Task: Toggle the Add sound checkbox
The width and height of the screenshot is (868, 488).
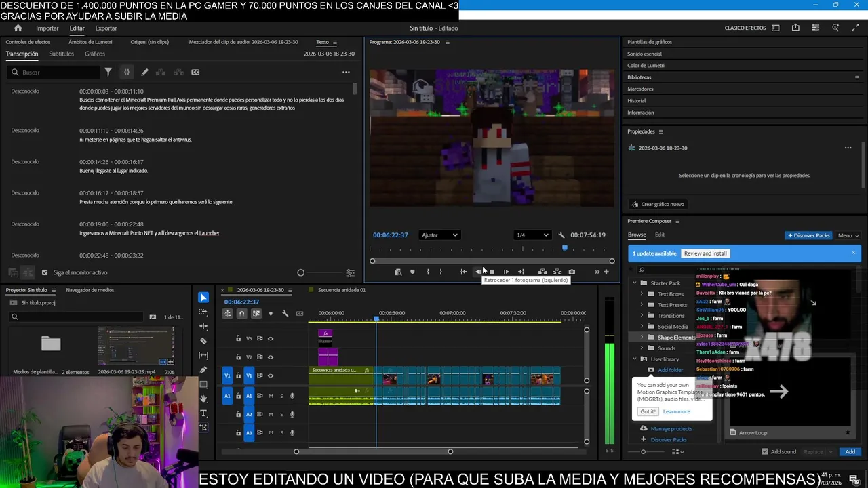Action: tap(765, 451)
